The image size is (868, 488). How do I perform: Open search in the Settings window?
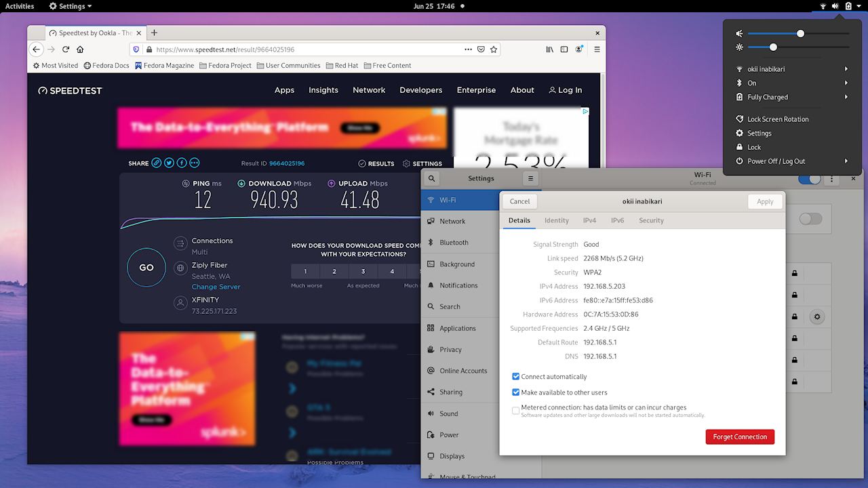431,178
